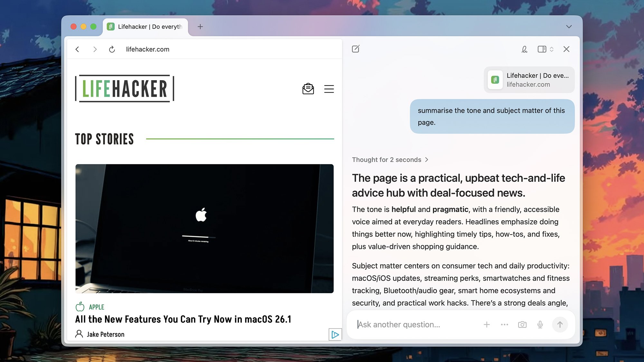Screen dimensions: 644x362
Task: Click the AdChoices triangle icon
Action: coord(335,335)
